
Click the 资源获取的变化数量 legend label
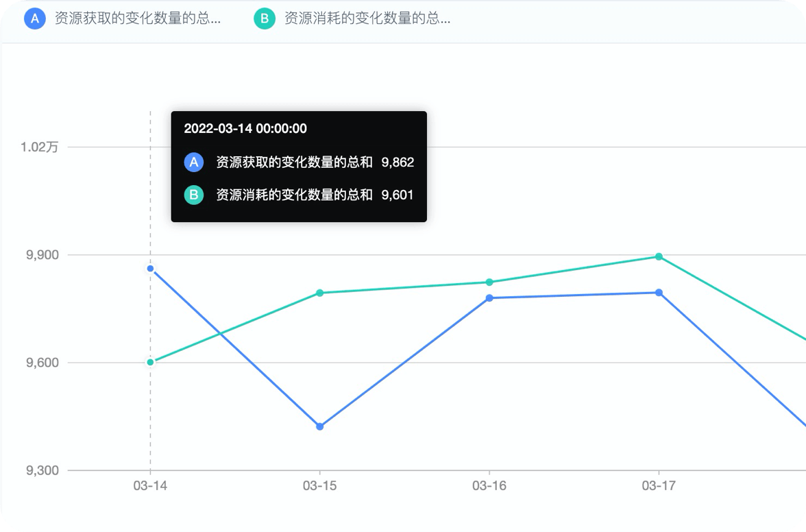pos(138,19)
